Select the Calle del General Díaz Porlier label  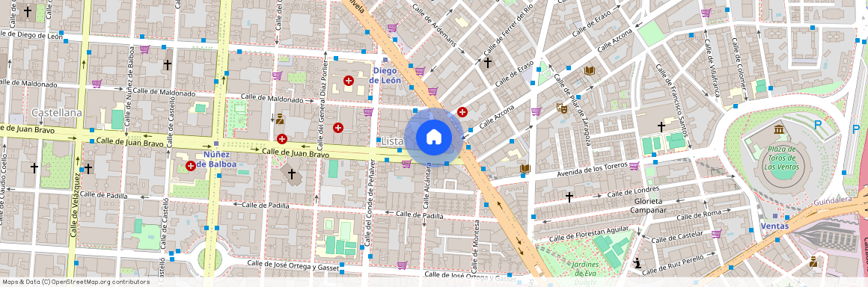pyautogui.click(x=322, y=106)
